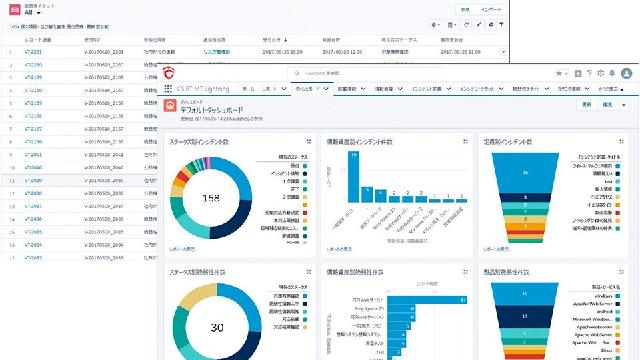Switch to the Home (ホーム) tab
This screenshot has width=640, height=360.
pyautogui.click(x=248, y=89)
